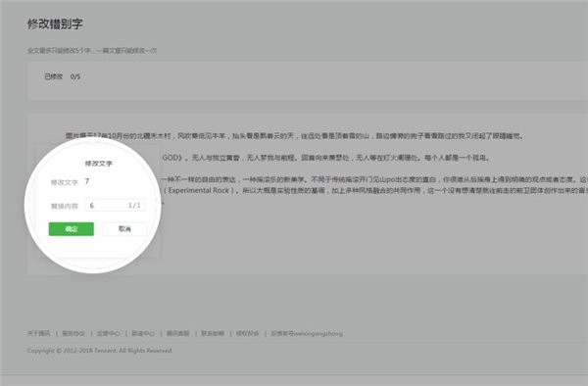Select the 修改文字 dialog title
Screen dimensions: 588x386
(x=98, y=164)
